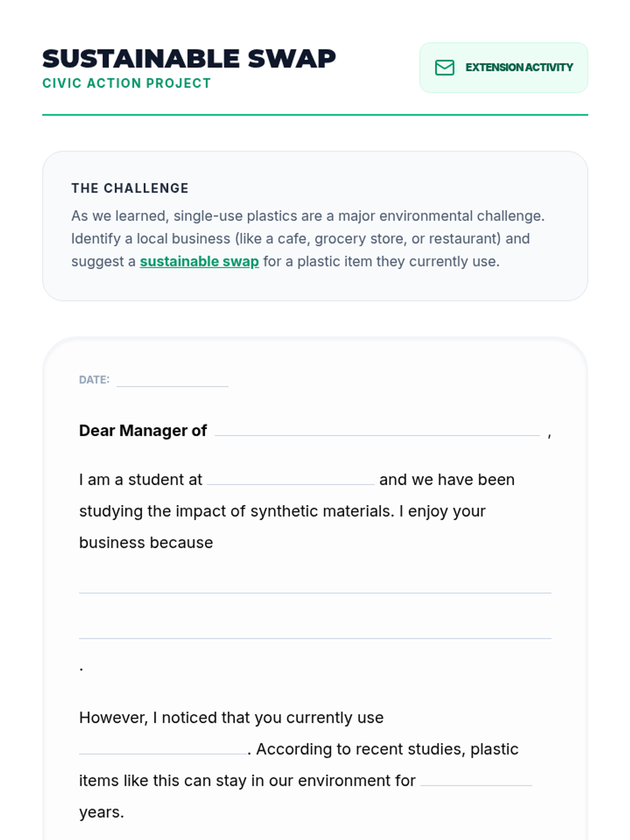This screenshot has height=840, width=630.
Task: Click the word years. ending the paragraph
Action: 101,812
